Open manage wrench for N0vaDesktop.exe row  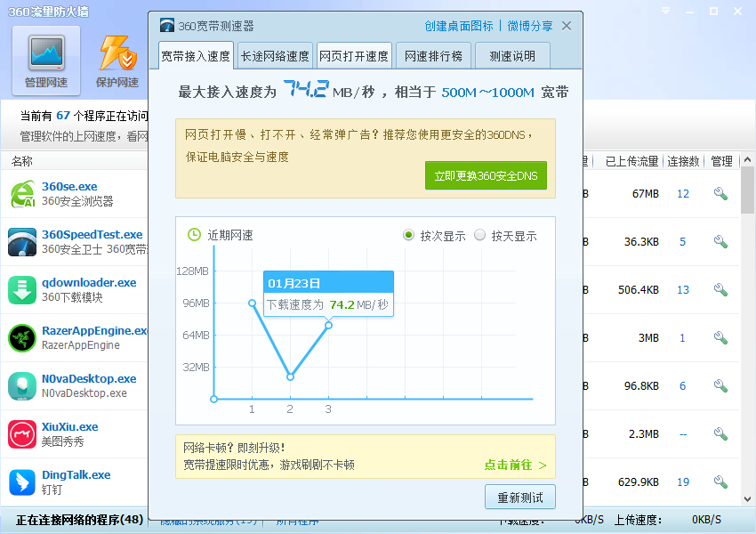pyautogui.click(x=720, y=386)
